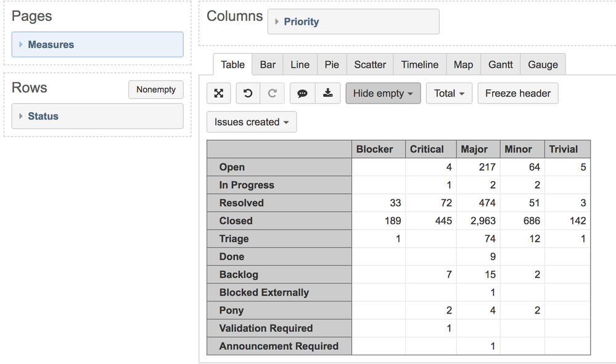Switch to the Table tab

[232, 65]
